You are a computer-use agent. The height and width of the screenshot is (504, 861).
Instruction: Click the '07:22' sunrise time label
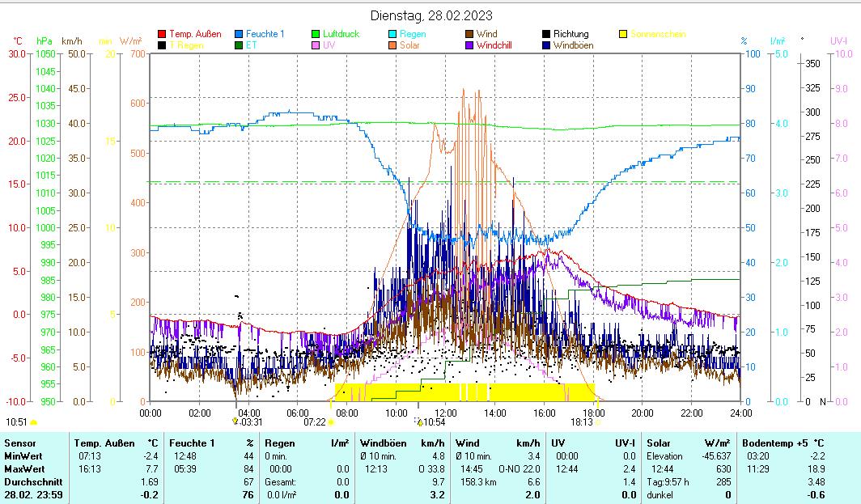click(315, 422)
